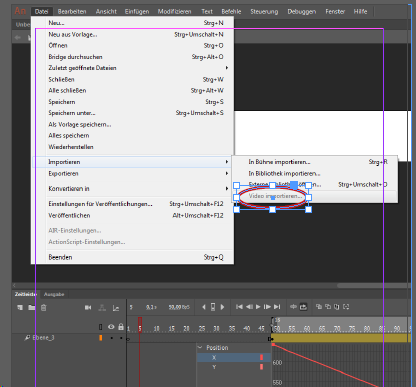Click the center frame icon
This screenshot has width=416, height=387.
[x=293, y=307]
